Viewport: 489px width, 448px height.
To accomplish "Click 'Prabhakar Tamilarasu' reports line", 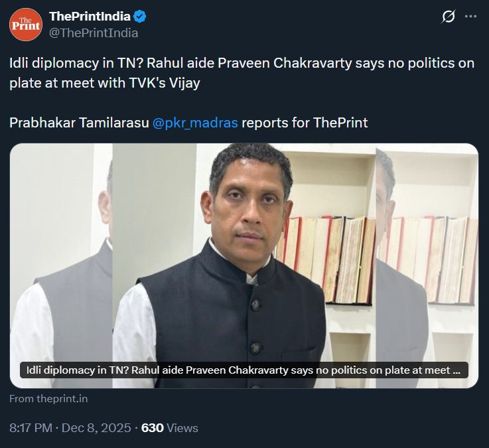I will [x=80, y=122].
